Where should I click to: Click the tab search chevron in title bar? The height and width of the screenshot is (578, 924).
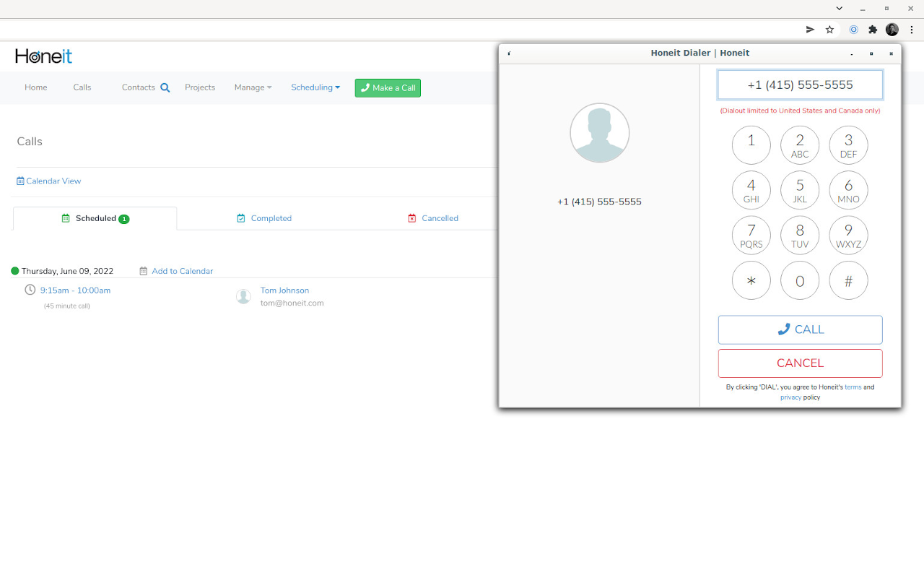point(840,9)
